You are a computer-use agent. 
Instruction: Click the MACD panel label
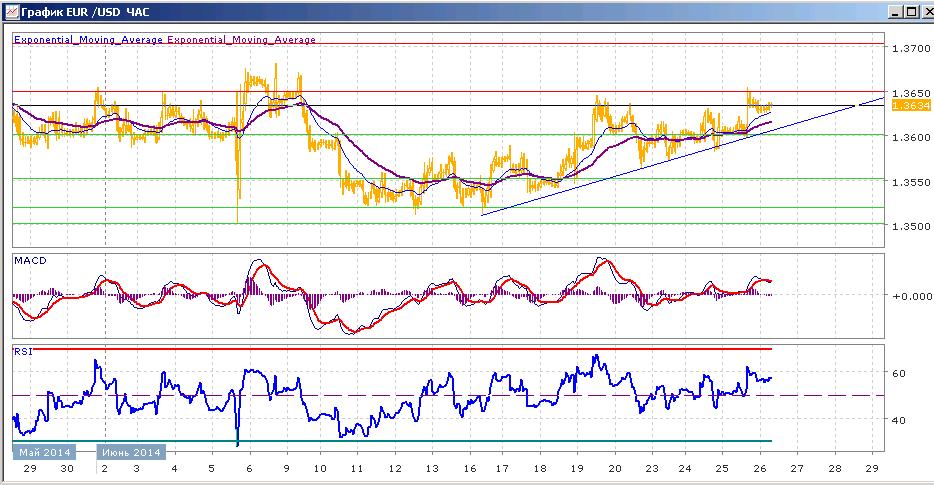tap(30, 260)
